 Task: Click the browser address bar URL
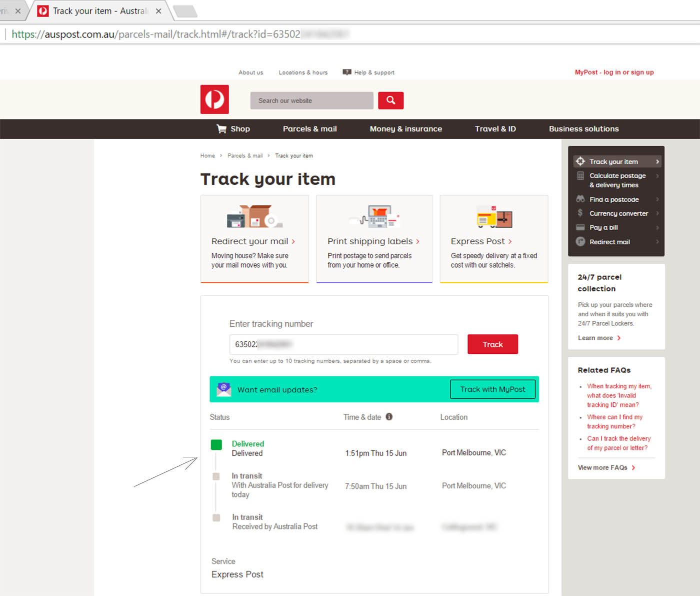click(180, 34)
